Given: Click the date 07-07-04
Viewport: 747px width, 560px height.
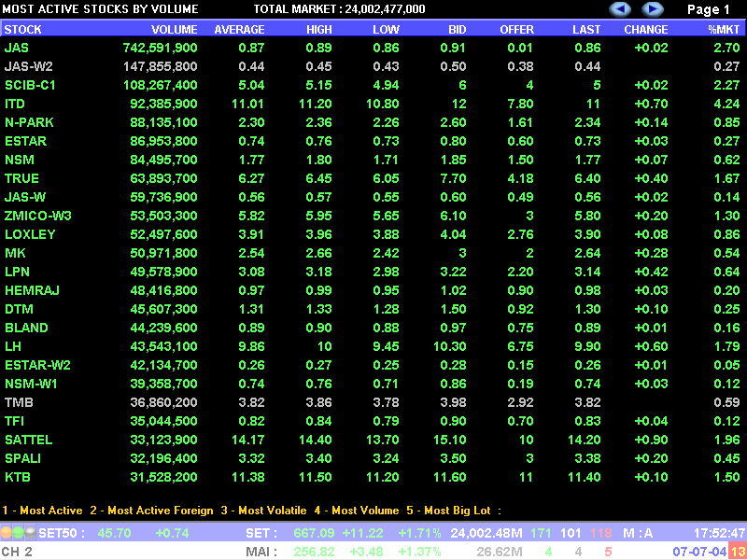Looking at the screenshot, I should tap(699, 552).
